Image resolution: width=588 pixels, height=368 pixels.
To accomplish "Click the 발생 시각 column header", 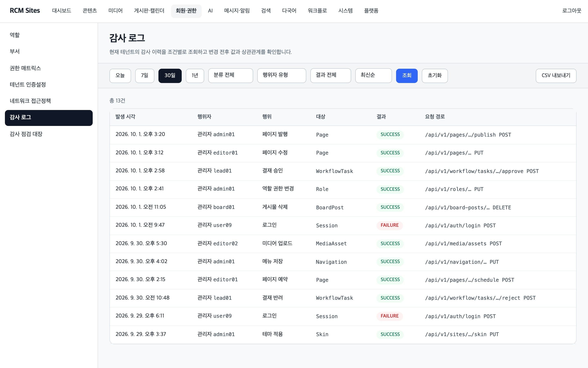I will pos(125,117).
